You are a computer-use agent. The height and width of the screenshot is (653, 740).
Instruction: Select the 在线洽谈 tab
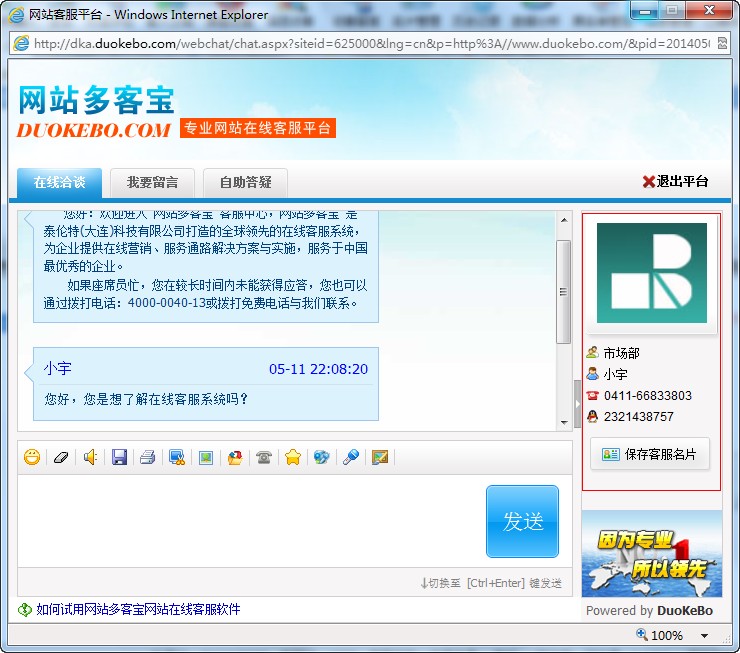click(x=59, y=182)
